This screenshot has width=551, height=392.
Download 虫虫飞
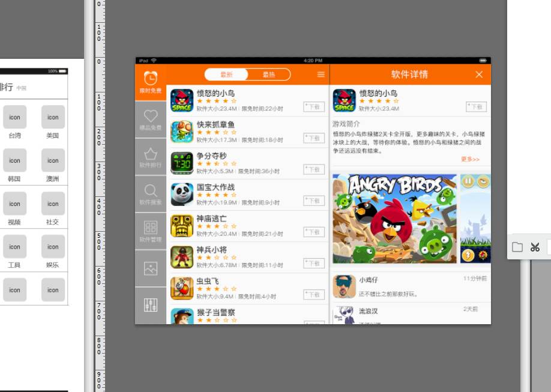click(x=314, y=295)
